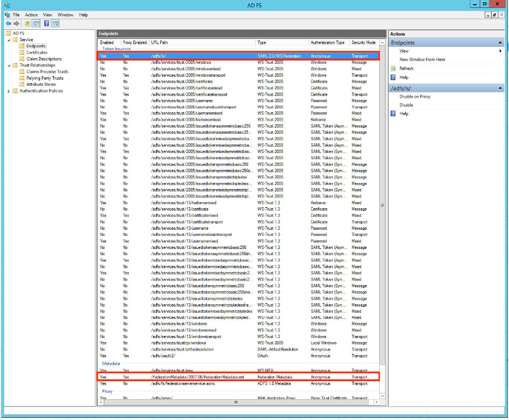The image size is (509, 420).
Task: Sort by the Authentication Type column header
Action: pos(329,42)
